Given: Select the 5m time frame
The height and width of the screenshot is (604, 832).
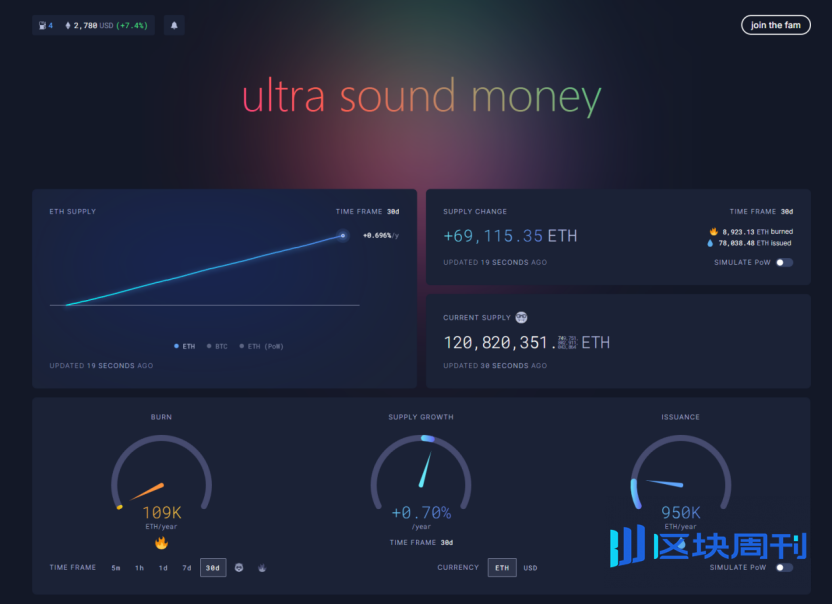Looking at the screenshot, I should click(116, 567).
